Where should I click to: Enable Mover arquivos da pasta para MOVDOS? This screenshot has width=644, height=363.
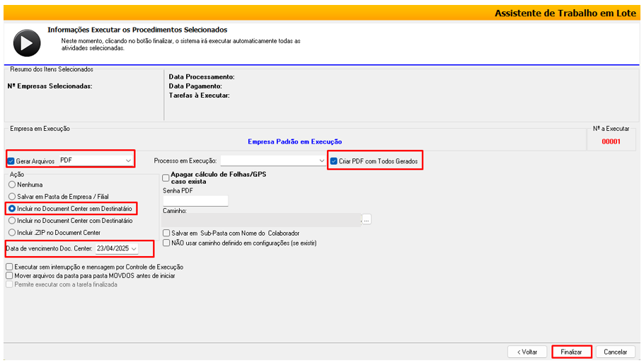[x=9, y=276]
